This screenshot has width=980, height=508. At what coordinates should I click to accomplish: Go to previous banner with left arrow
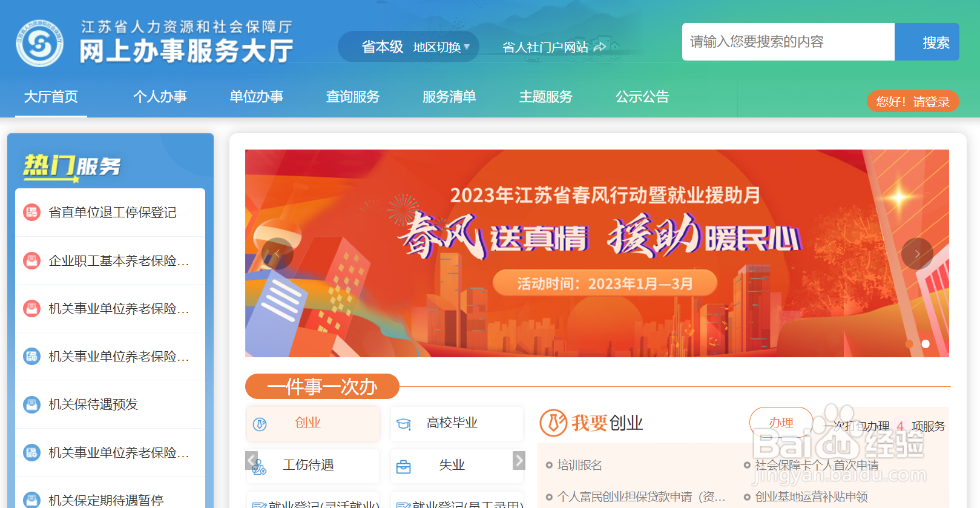pos(277,254)
